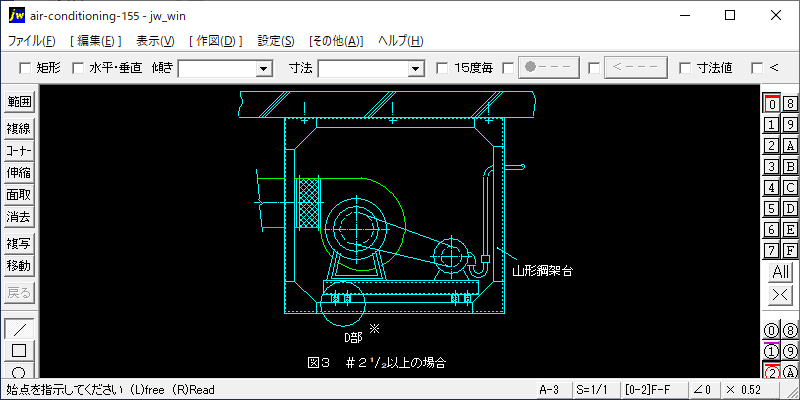Click layer button A
Viewport: 800px width, 400px height.
pyautogui.click(x=790, y=145)
